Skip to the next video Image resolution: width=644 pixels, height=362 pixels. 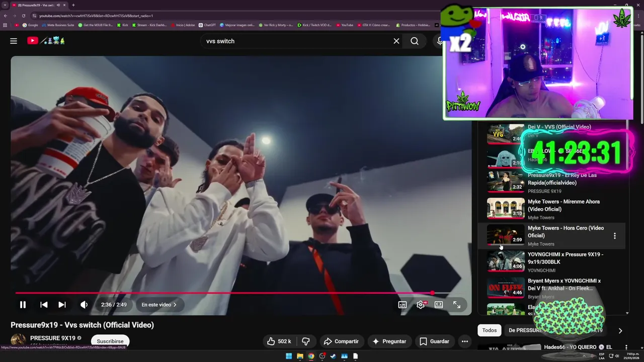coord(62,305)
